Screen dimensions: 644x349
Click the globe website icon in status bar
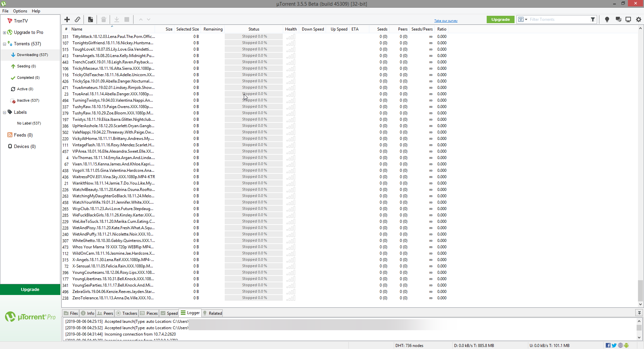click(x=621, y=345)
